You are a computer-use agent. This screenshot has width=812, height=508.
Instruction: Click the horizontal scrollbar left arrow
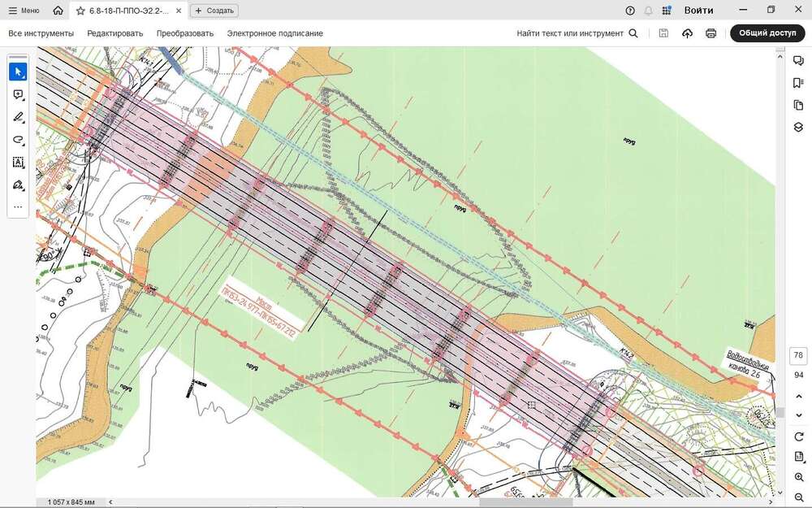click(x=110, y=501)
